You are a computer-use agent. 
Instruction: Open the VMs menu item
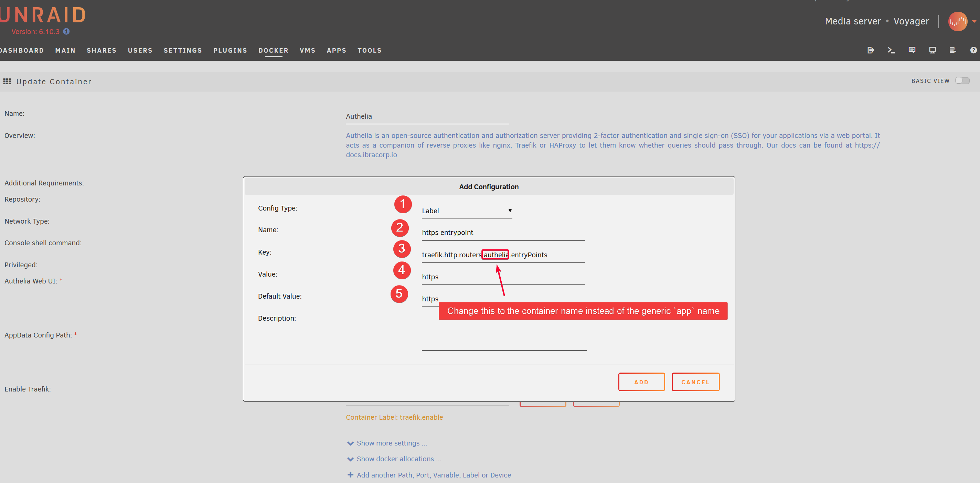[x=307, y=50]
